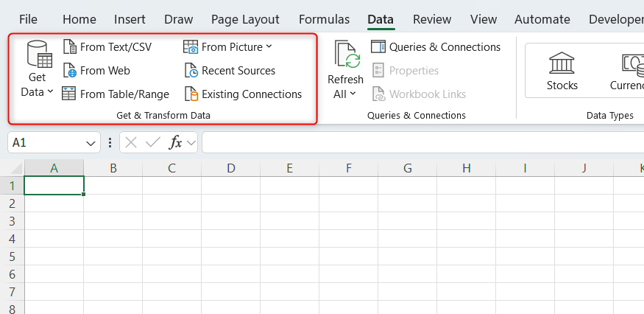Select column H header
Screen dimensions: 644x314
tap(466, 168)
